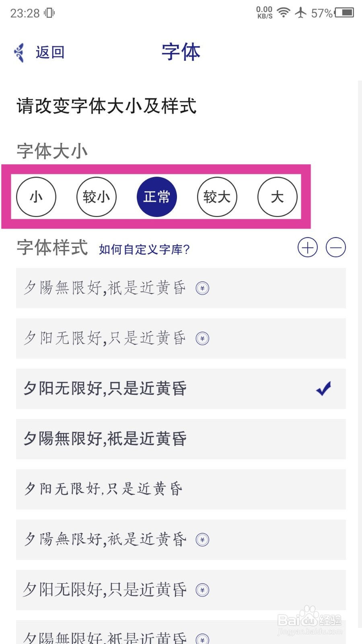
Task: Tap coin icon on sixth font row
Action: point(202,540)
